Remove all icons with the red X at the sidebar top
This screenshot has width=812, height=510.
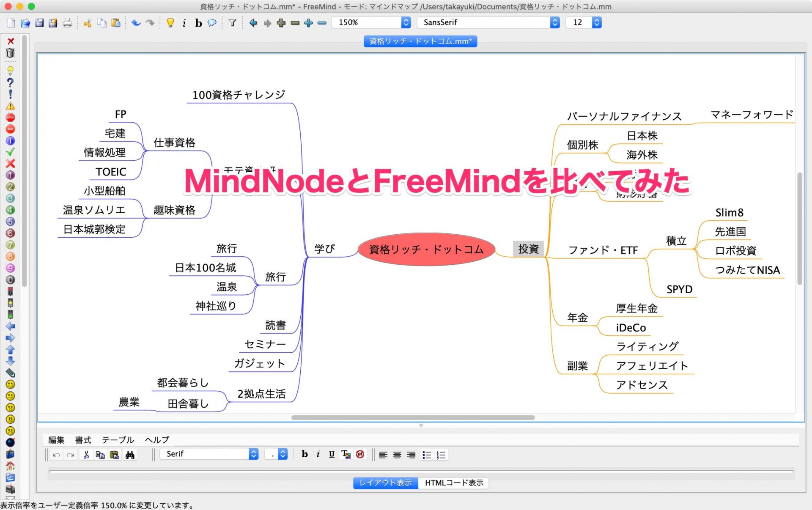coord(11,41)
